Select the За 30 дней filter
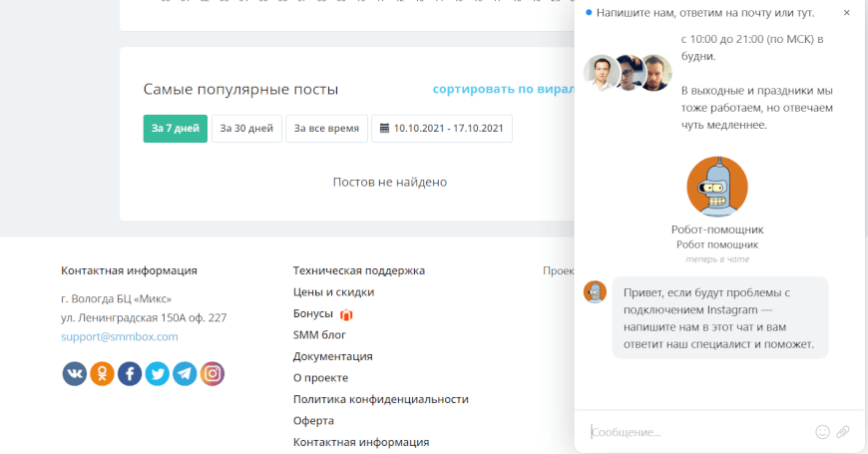Viewport: 868px width, 454px height. click(x=246, y=129)
